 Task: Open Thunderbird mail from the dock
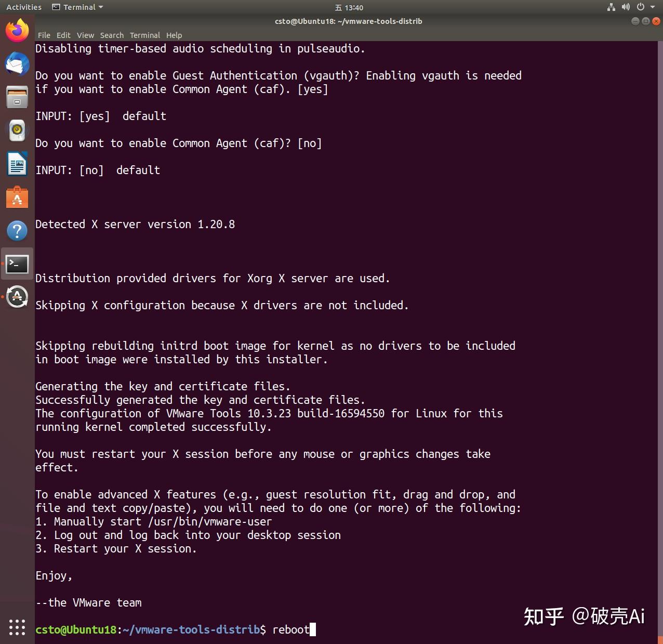click(17, 63)
